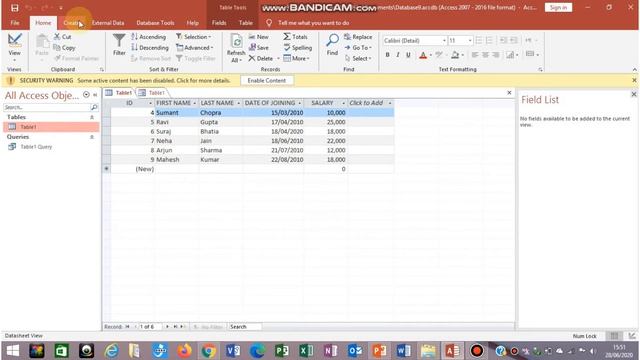Click the Tell me what you want box
The image size is (640, 360).
[x=313, y=23]
